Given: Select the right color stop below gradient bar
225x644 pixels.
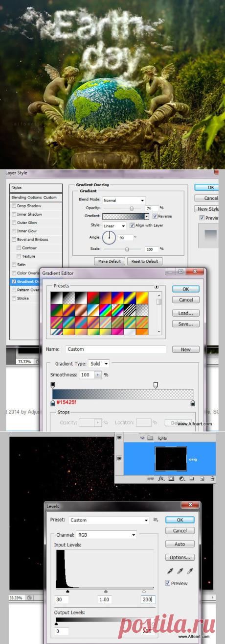Looking at the screenshot, I should pos(193,402).
